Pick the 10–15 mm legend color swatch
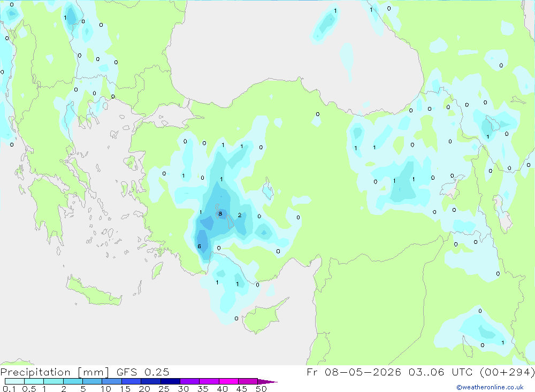This screenshot has height=392, width=535. pos(112,381)
